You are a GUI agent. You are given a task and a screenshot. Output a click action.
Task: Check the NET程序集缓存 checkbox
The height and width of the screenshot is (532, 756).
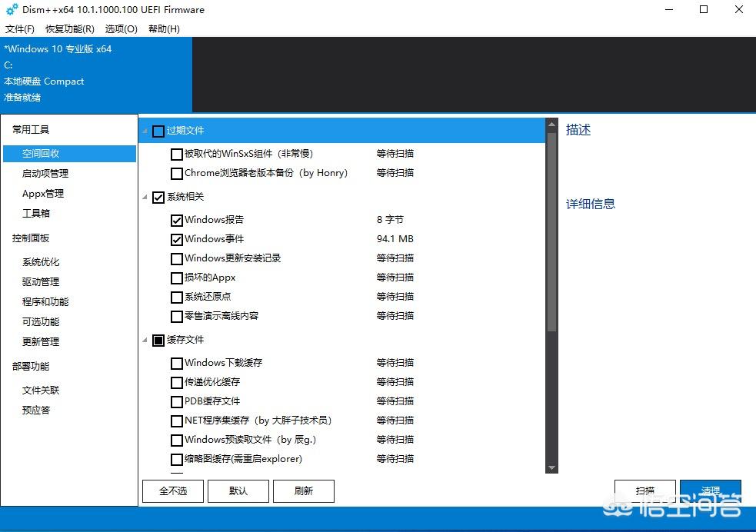coord(176,421)
